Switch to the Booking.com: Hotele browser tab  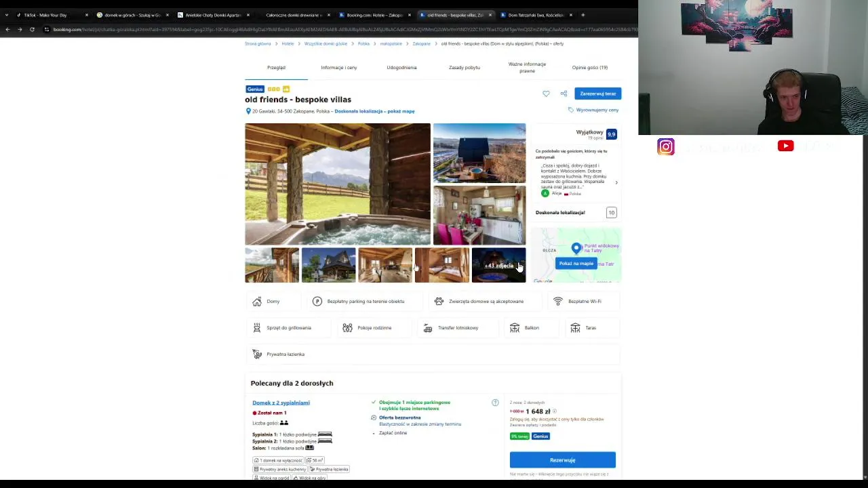[x=374, y=15]
